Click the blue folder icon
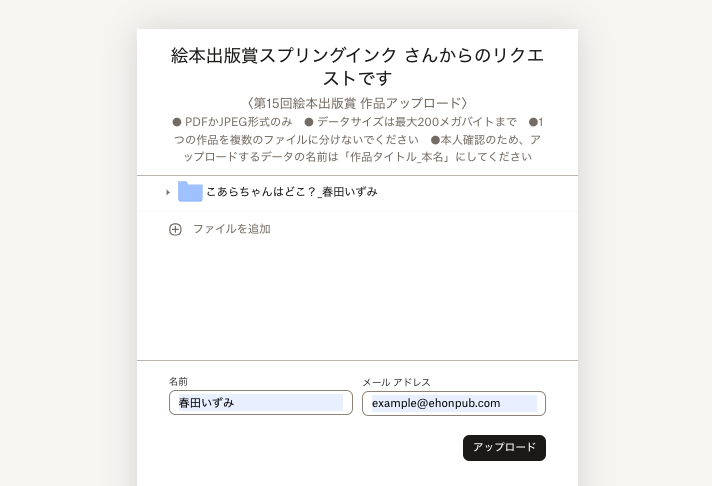 [x=190, y=192]
